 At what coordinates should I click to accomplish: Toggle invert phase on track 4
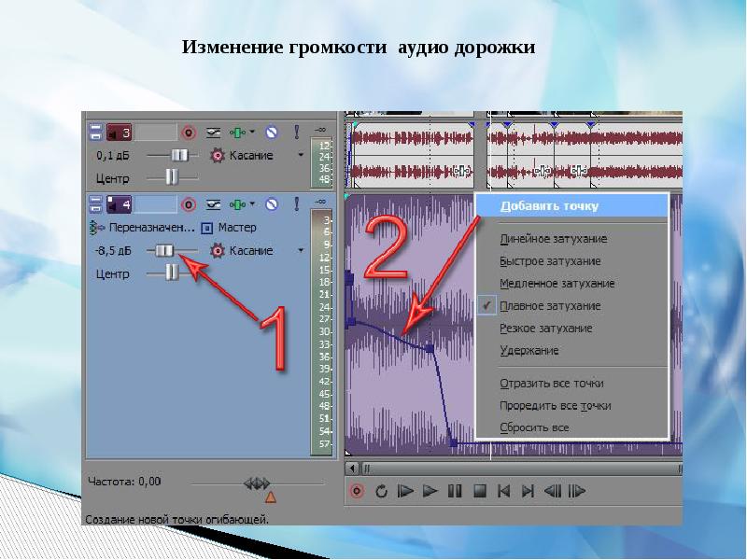click(x=214, y=203)
